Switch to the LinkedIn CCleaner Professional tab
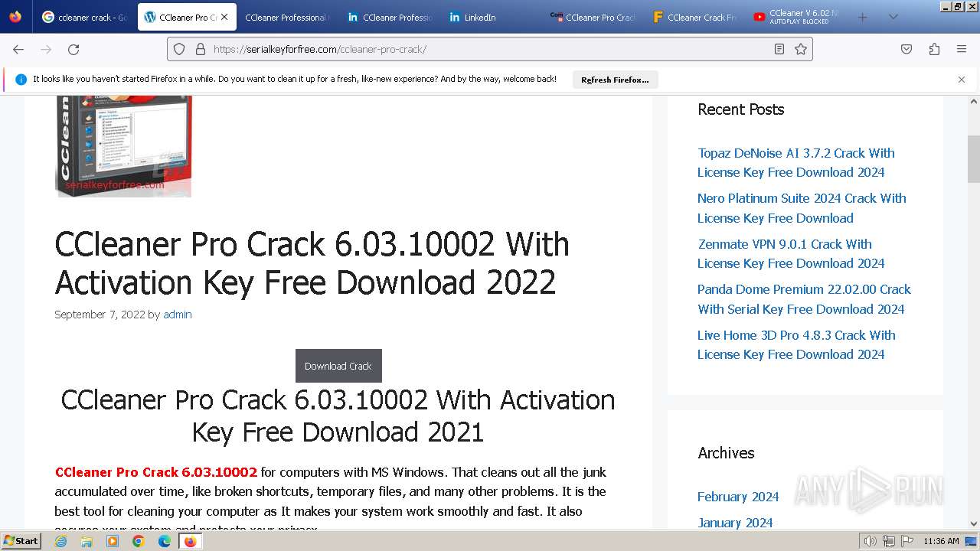This screenshot has height=551, width=980. (x=389, y=17)
